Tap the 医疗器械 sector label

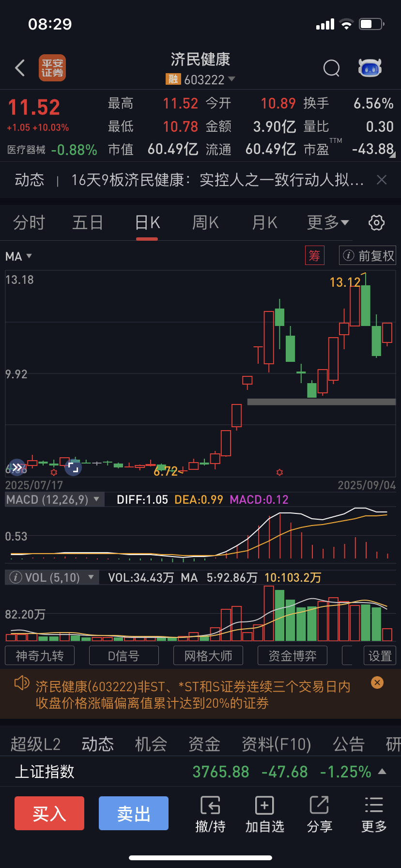click(26, 150)
